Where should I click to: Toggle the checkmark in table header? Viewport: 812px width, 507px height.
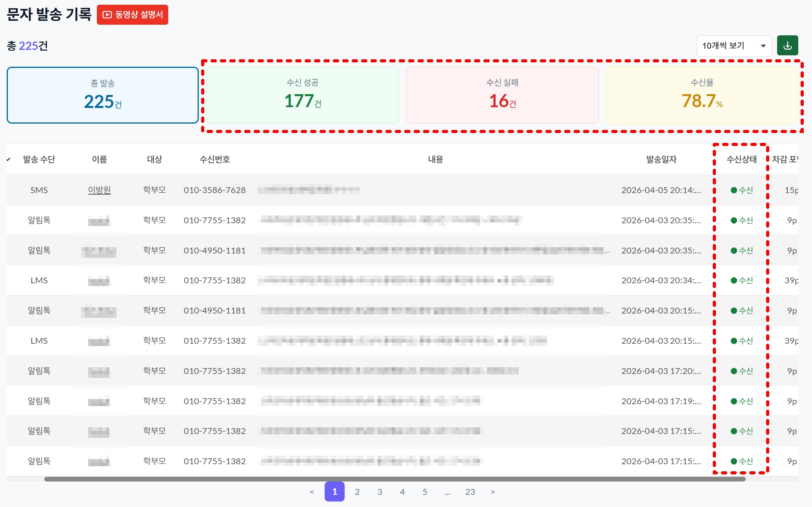click(x=9, y=159)
